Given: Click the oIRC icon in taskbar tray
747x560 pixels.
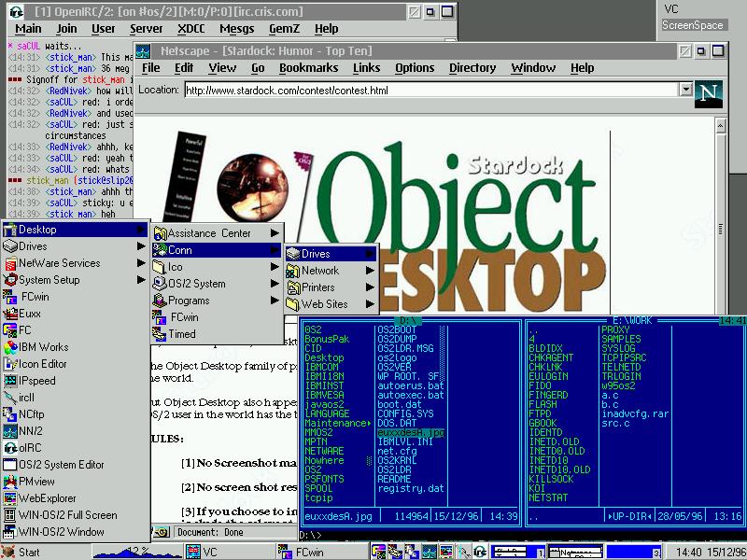Looking at the screenshot, I should [480, 552].
